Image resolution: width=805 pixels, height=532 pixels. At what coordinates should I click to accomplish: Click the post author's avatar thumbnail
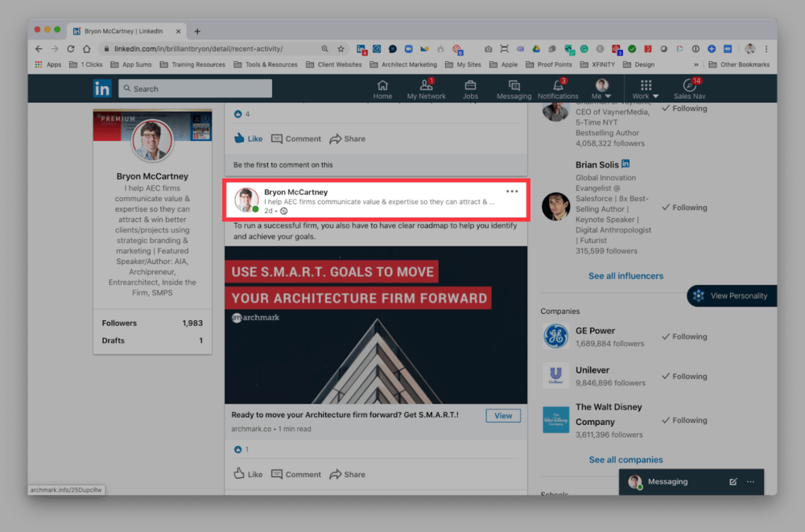(x=246, y=200)
